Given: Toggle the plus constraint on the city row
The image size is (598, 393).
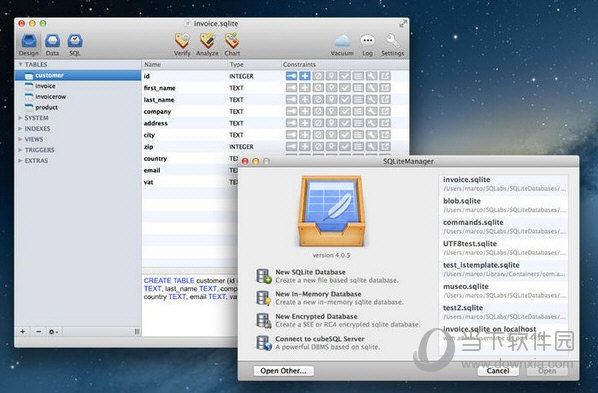Looking at the screenshot, I should pos(305,135).
